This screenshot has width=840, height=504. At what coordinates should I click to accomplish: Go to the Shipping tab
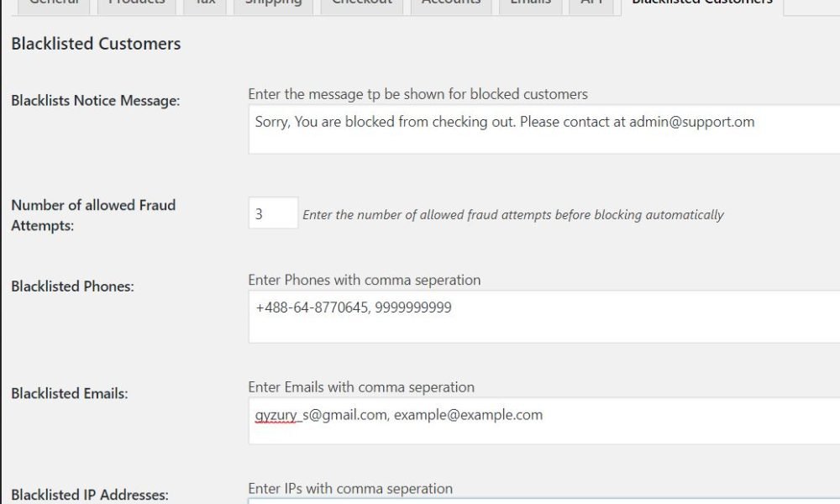(x=273, y=5)
